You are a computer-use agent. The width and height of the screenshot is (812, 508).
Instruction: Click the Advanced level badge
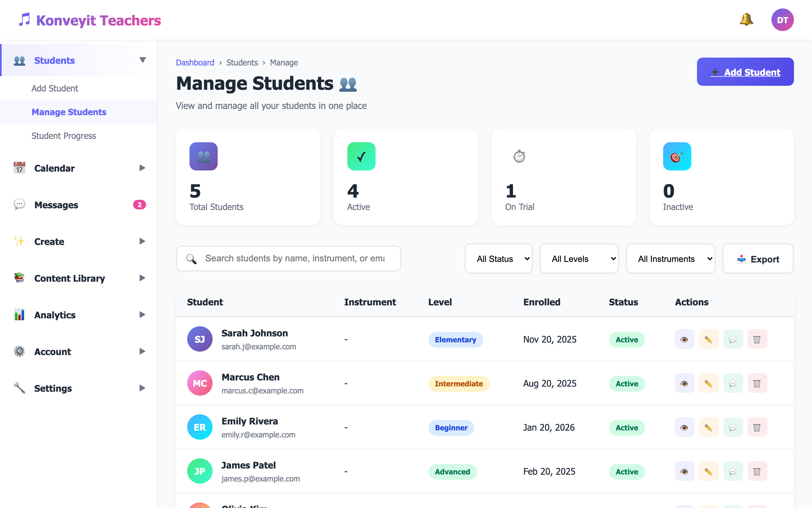pyautogui.click(x=452, y=472)
